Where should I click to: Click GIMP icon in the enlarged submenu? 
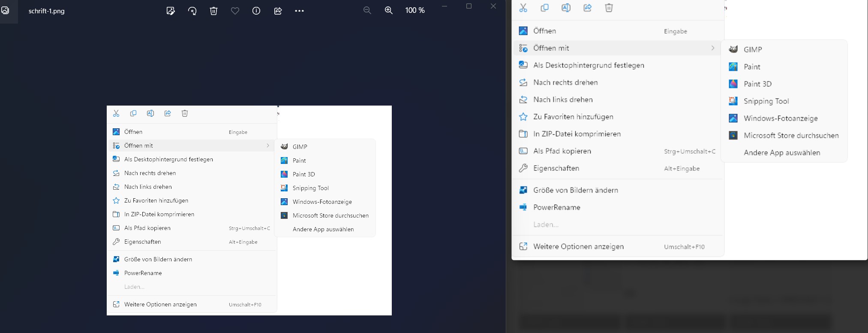[x=733, y=49]
